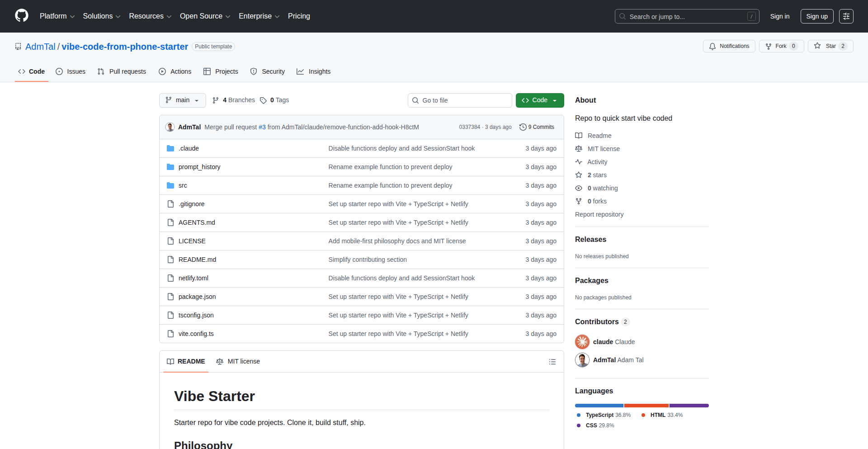Image resolution: width=868 pixels, height=449 pixels.
Task: Open the Releases heading link
Action: click(590, 240)
